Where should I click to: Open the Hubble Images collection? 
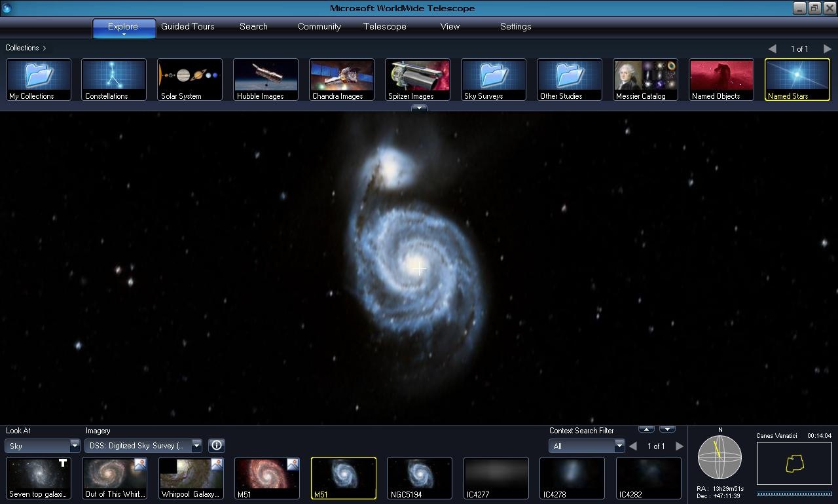pos(266,79)
